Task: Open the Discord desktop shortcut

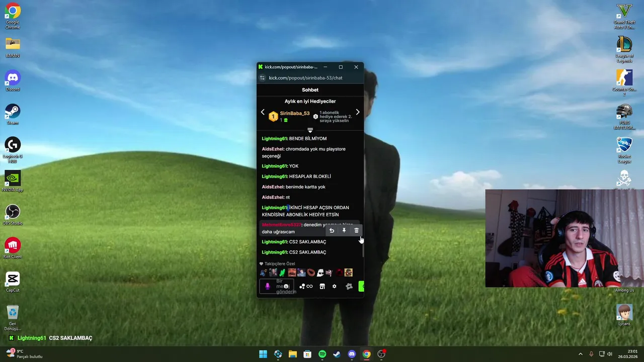Action: (13, 80)
